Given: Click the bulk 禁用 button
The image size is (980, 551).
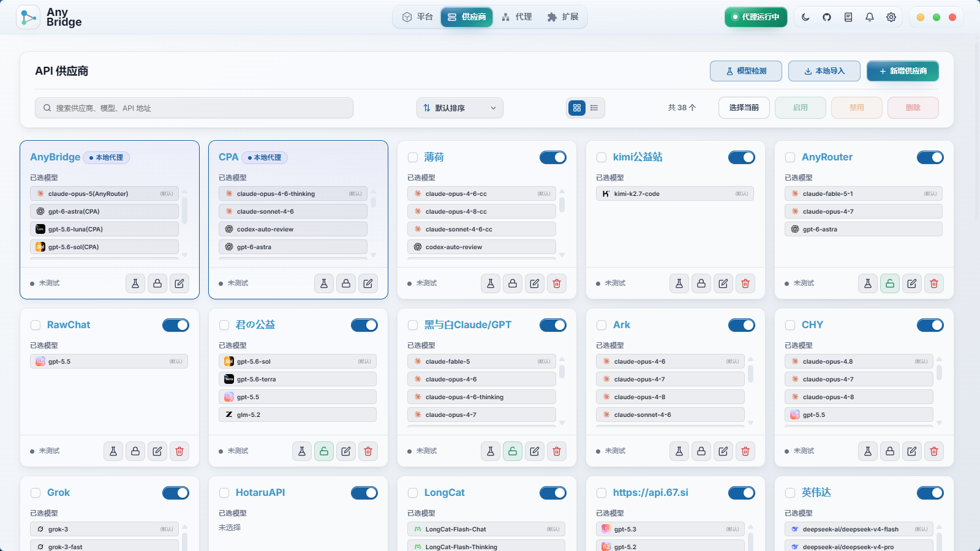Looking at the screenshot, I should 857,108.
